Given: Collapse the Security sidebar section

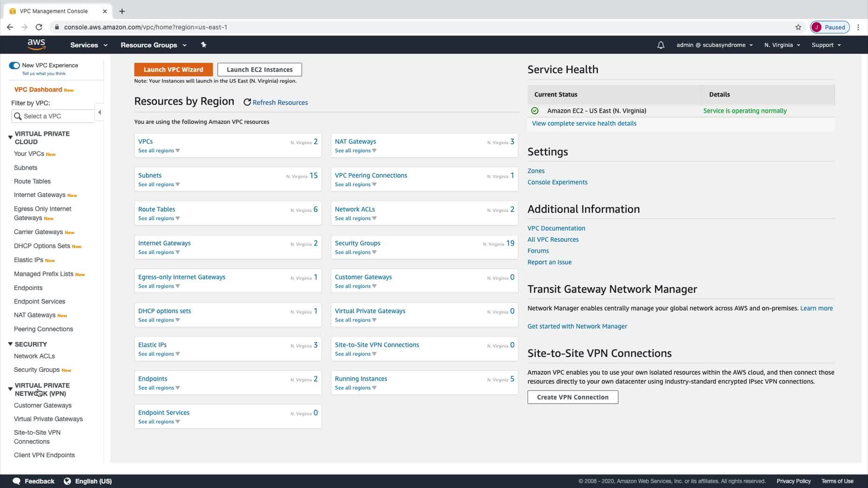Looking at the screenshot, I should click(10, 344).
